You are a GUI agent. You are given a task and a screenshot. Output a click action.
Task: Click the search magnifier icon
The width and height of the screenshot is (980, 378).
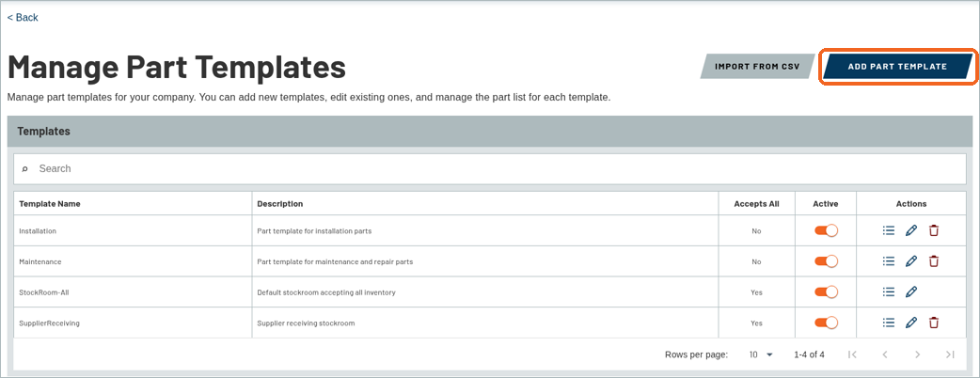point(25,168)
